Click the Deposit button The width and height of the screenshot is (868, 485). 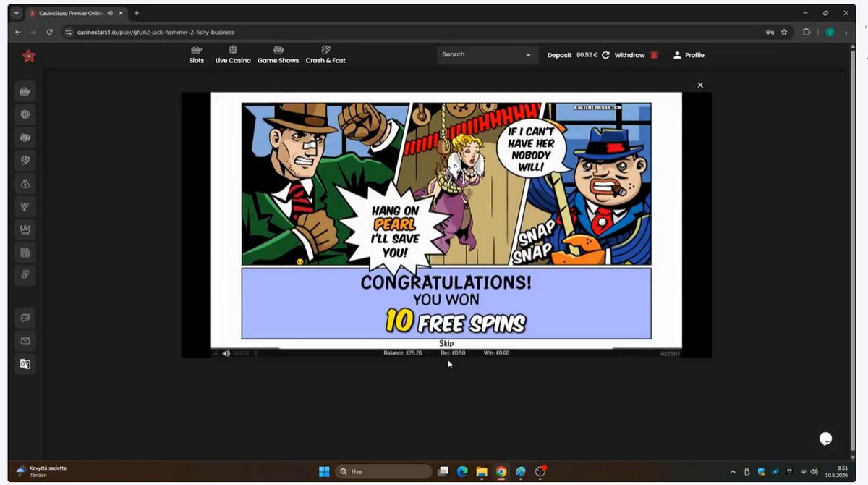pos(559,55)
